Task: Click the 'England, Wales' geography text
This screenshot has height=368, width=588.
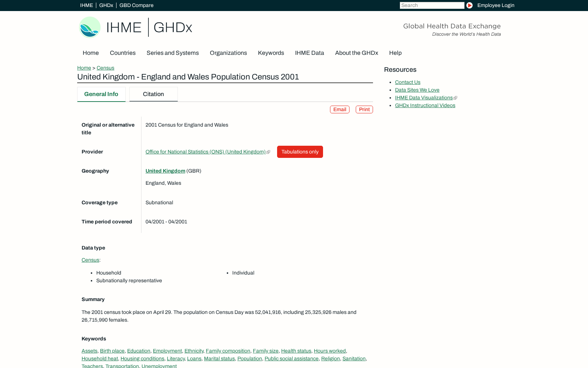Action: 163,183
